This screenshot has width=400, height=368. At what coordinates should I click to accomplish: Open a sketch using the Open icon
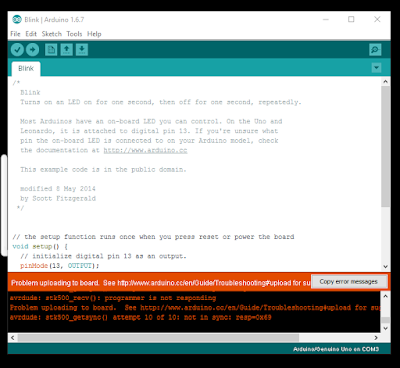(x=66, y=50)
